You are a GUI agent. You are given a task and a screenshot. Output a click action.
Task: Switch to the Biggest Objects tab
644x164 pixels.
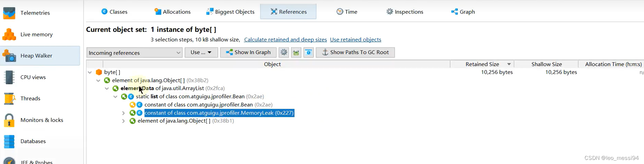pos(230,12)
